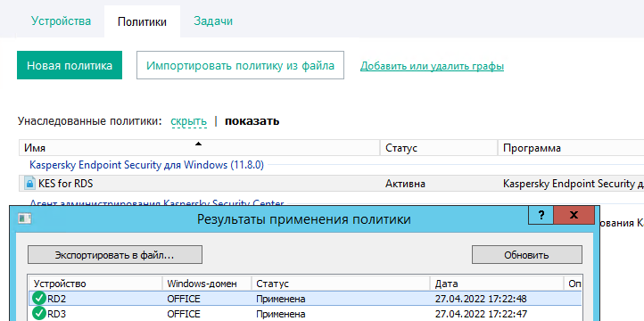Click the Новая политика button
644x321 pixels.
[70, 65]
